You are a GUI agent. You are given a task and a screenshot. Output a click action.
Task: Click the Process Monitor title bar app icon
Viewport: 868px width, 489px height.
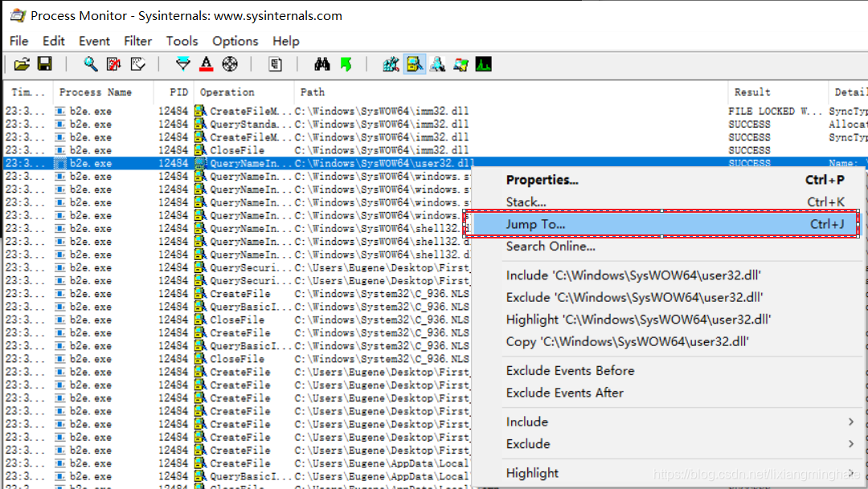pos(18,15)
